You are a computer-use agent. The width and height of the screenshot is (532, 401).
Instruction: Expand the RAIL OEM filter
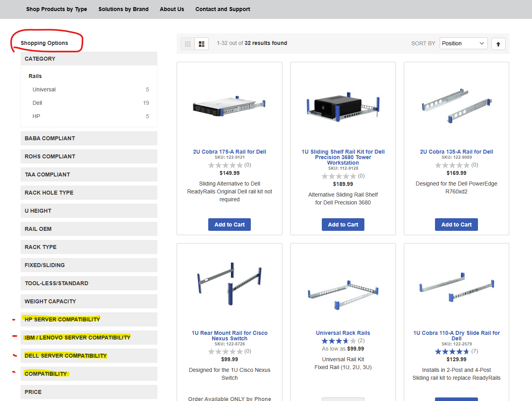click(89, 229)
